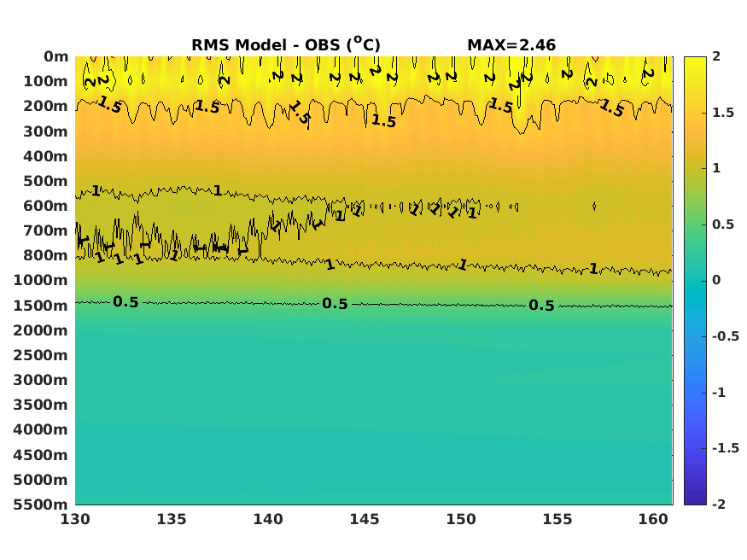Viewport: 747px width, 560px height.
Task: Select the "5000m" depth tick label
Action: [x=41, y=480]
